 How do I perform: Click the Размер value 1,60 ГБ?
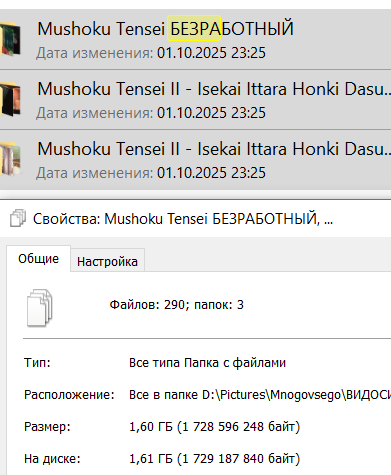(x=215, y=427)
